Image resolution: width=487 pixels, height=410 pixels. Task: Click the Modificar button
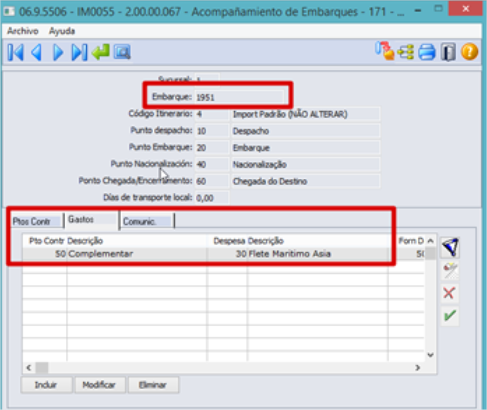(100, 385)
